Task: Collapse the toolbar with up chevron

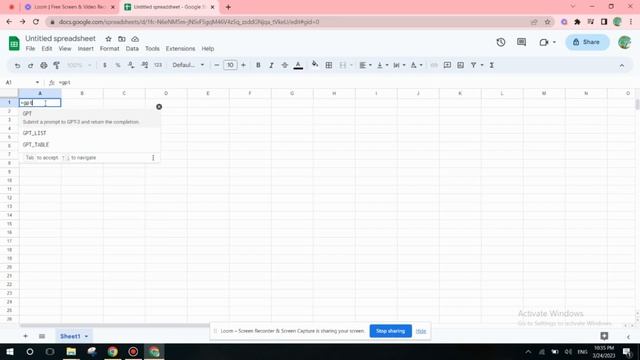Action: point(622,65)
